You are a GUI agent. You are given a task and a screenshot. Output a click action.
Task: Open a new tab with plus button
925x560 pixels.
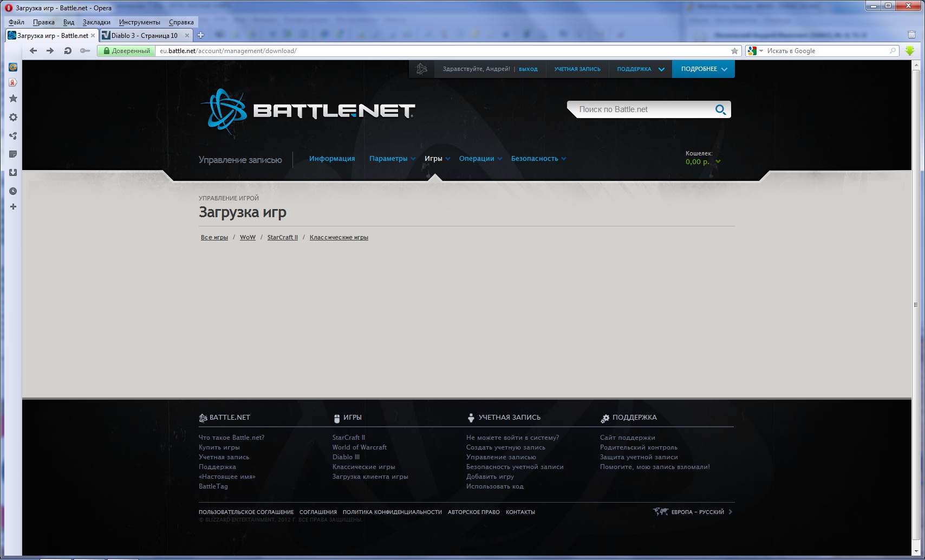pos(200,35)
